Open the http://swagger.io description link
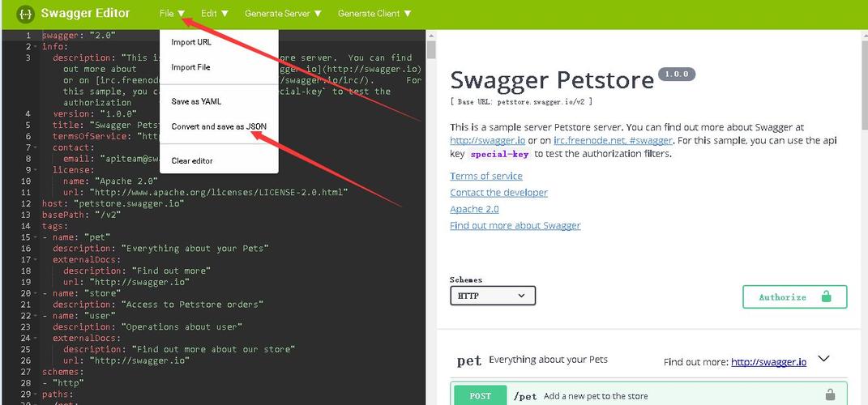This screenshot has width=868, height=405. point(488,140)
